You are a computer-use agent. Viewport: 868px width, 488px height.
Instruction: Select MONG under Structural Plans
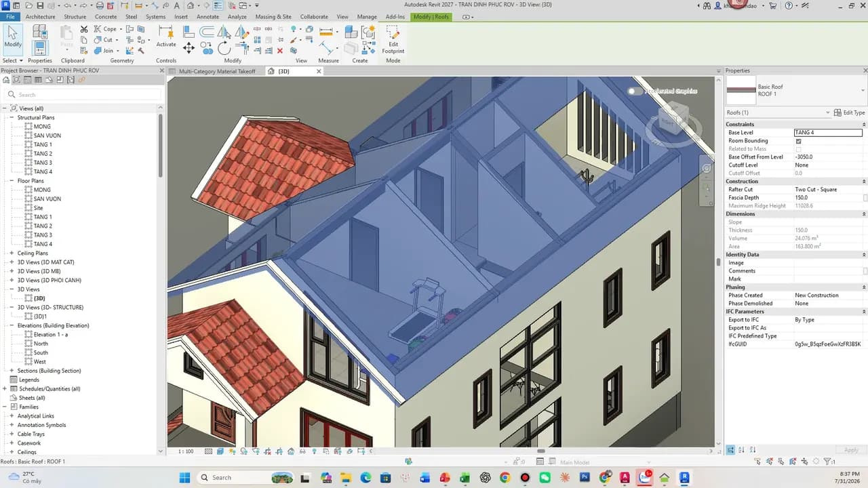[x=42, y=127]
